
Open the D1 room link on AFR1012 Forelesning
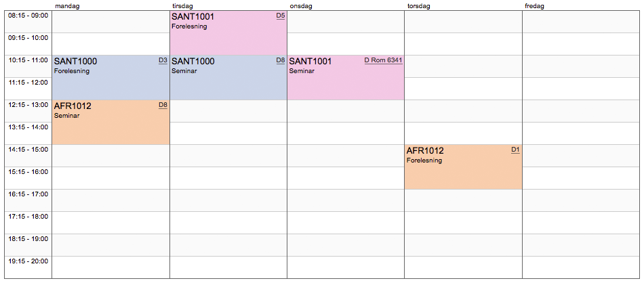pyautogui.click(x=515, y=150)
